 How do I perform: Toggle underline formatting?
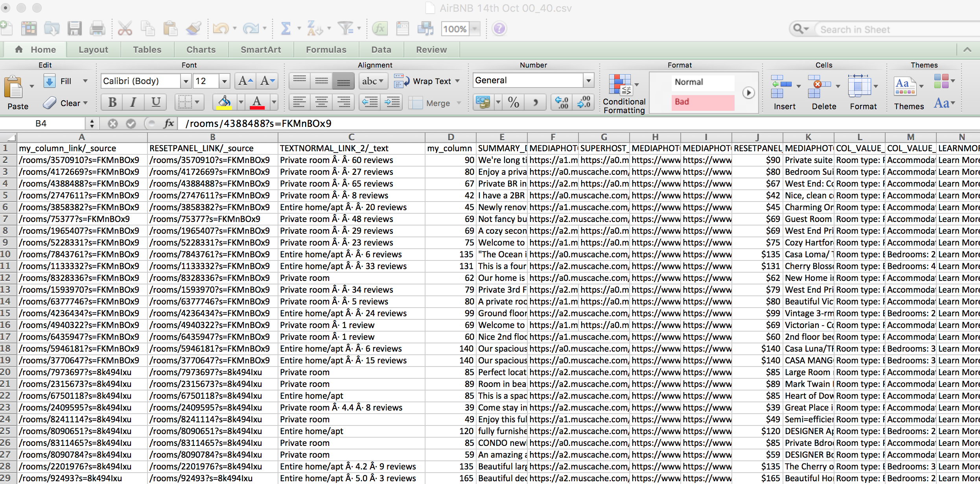[155, 102]
